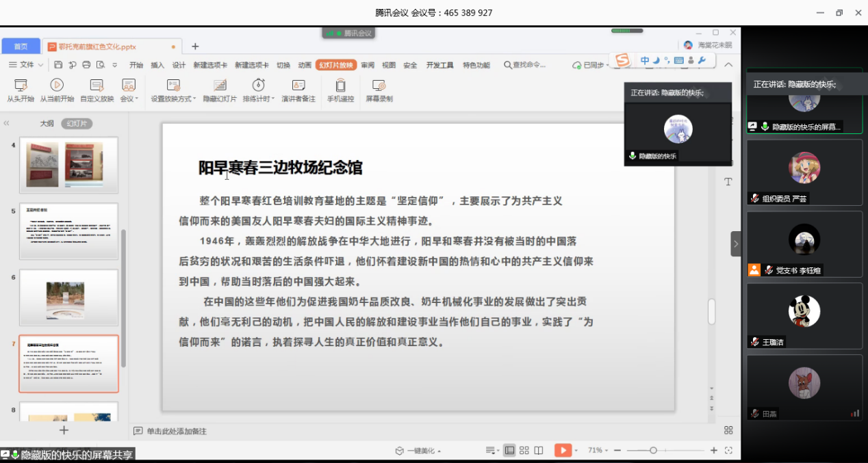Switch to 大纲 outline panel tab

click(47, 124)
